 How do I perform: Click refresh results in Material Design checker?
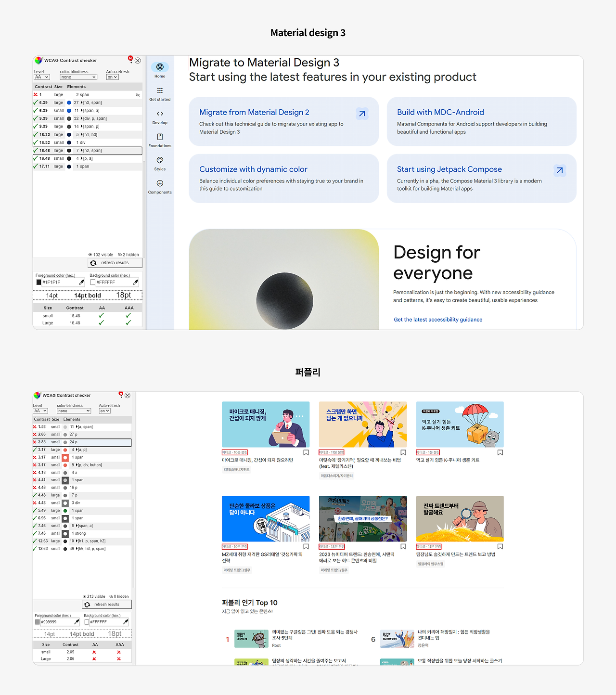115,263
